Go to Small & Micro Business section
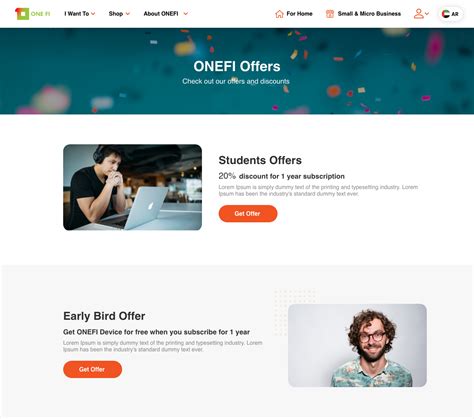This screenshot has width=474, height=419. pos(369,14)
